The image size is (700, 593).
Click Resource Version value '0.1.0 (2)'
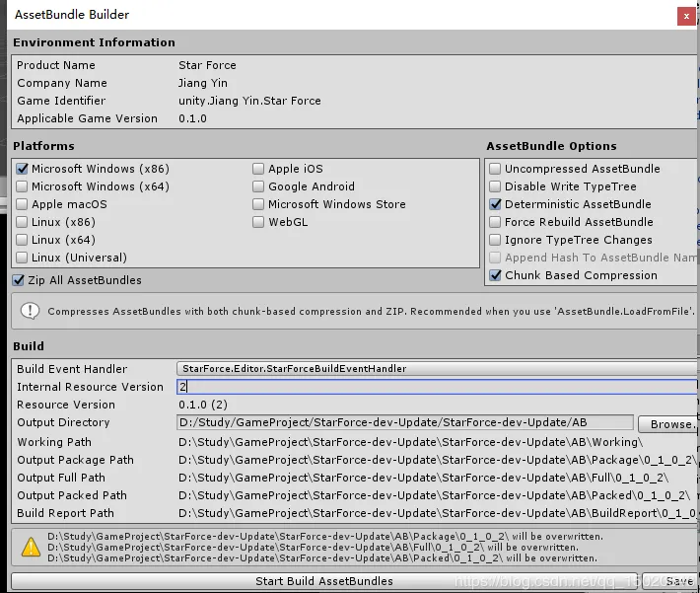click(203, 405)
